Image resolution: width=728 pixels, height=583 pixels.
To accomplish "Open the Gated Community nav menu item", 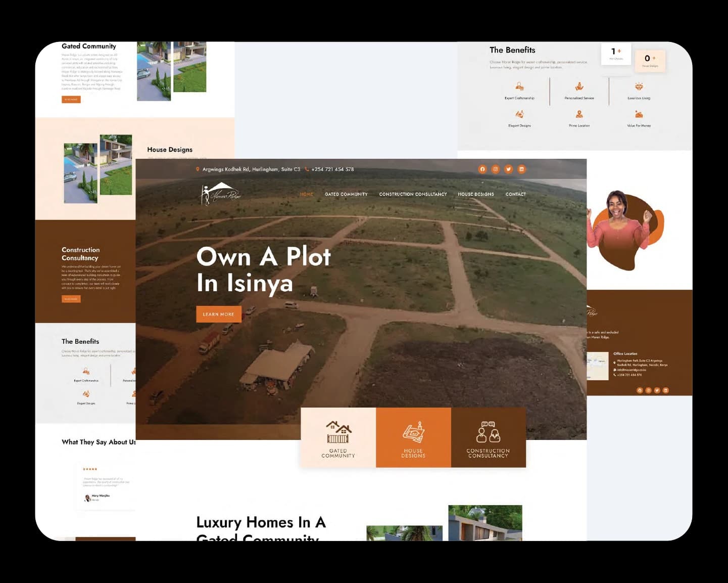I will point(346,194).
